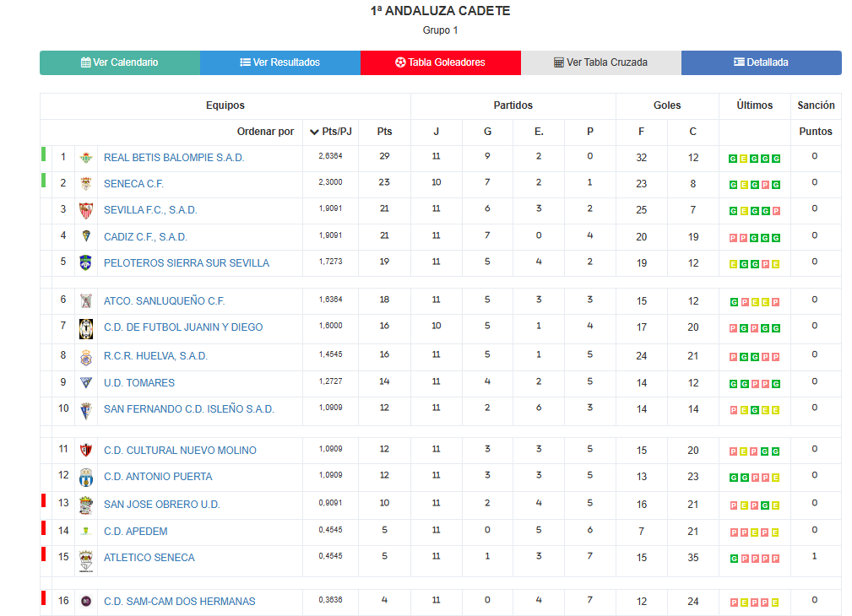Click the Grupo 1 subtitle

440,30
